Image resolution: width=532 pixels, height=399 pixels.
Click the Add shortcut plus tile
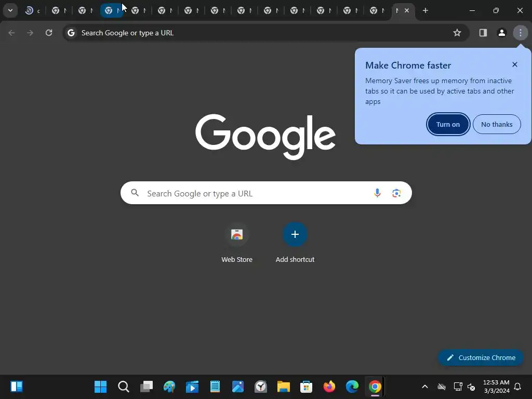pos(295,234)
